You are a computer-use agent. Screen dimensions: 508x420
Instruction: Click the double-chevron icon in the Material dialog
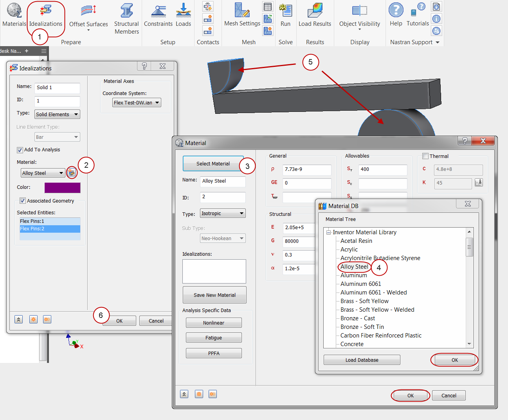pos(184,394)
